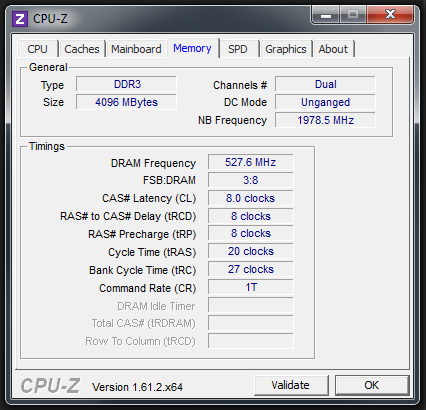Click the Bank Cycle Time (tRC) label
426x410 pixels.
[143, 270]
